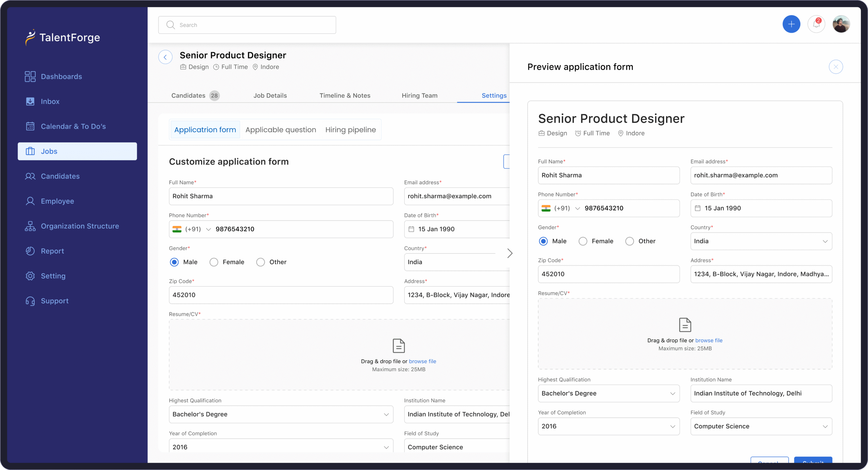Open the Timeline & Notes tab
The height and width of the screenshot is (470, 868).
[345, 96]
